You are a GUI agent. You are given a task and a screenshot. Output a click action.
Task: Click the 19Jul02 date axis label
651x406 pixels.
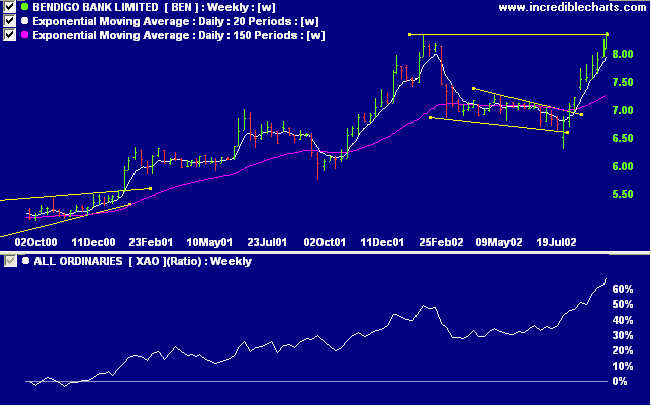[556, 242]
